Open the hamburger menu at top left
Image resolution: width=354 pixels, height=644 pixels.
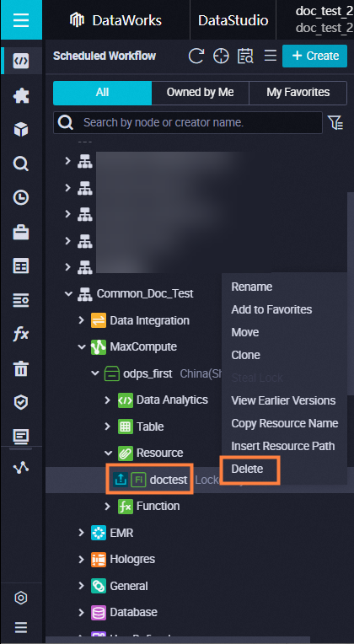pos(21,19)
